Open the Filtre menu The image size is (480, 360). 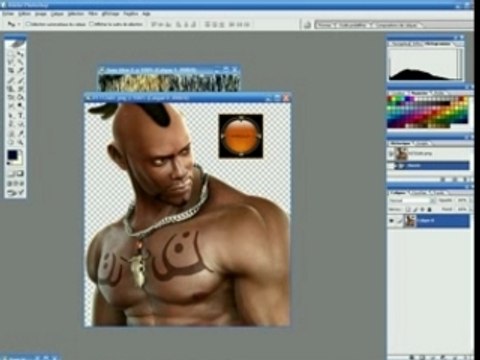(x=93, y=14)
